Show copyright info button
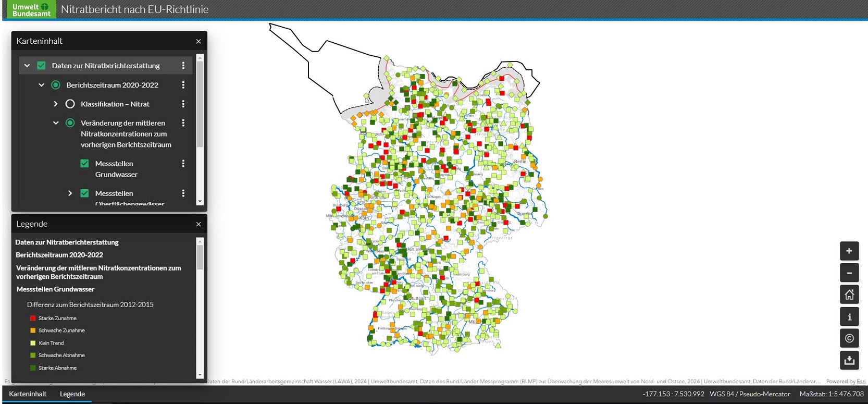 pos(849,338)
